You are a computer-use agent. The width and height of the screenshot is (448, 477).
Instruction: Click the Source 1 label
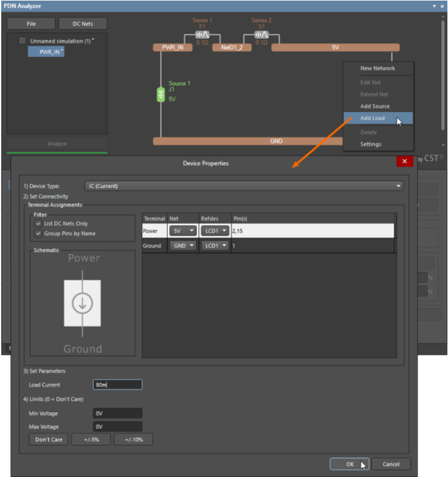(180, 83)
